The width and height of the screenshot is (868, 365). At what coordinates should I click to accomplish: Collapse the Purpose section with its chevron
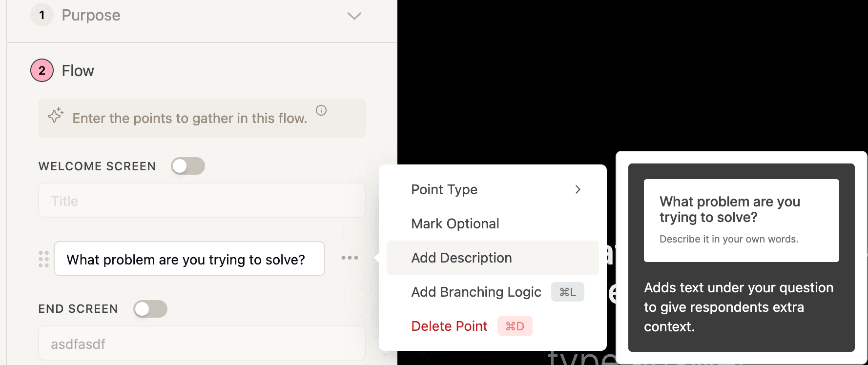(354, 15)
